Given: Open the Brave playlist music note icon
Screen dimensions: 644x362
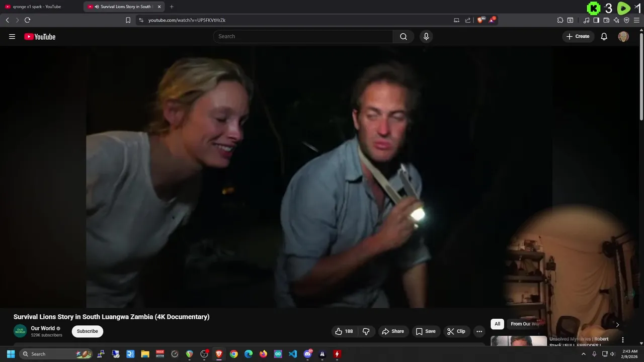Looking at the screenshot, I should (x=586, y=20).
